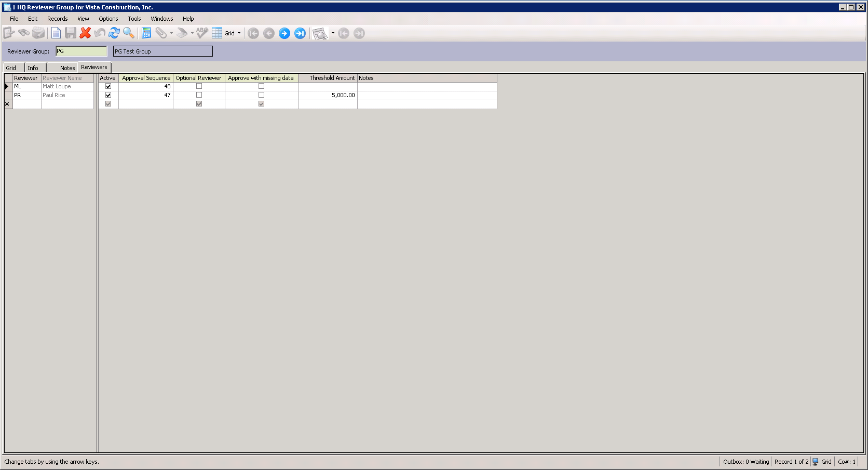Select the Reviewers tab
868x470 pixels.
(x=94, y=67)
